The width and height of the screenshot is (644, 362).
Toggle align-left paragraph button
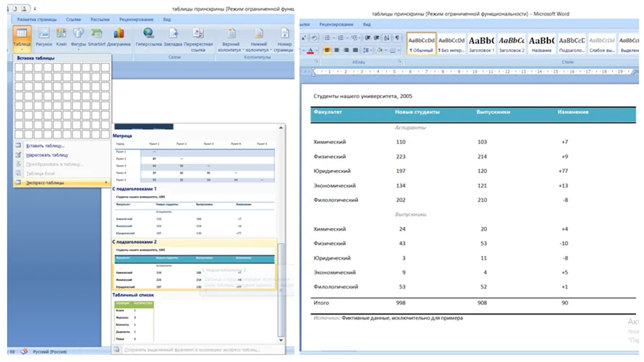coord(327,50)
